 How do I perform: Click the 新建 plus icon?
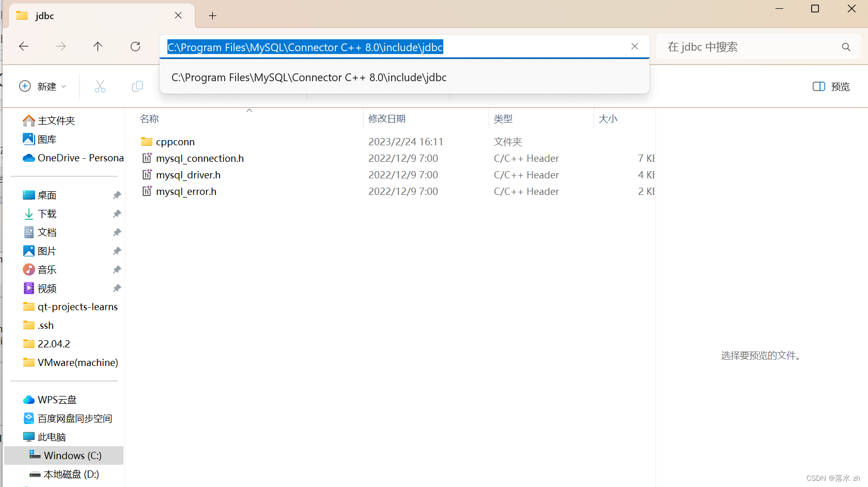click(25, 86)
